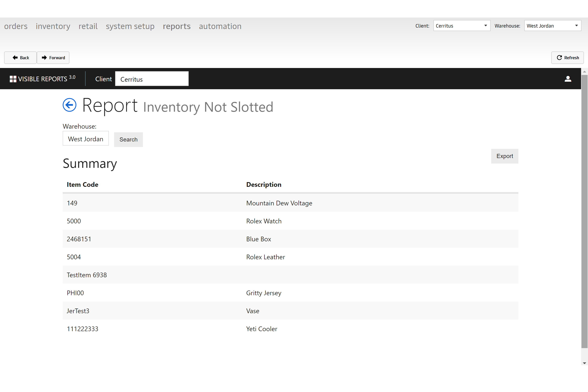This screenshot has height=392, width=588.
Task: Click the scrollbar down arrow
Action: coord(584,363)
